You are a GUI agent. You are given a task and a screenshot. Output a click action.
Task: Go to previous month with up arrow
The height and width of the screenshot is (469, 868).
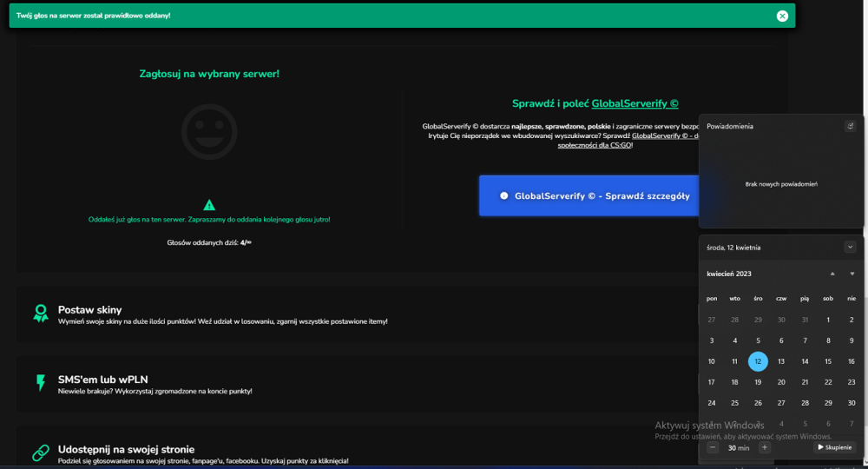[x=832, y=274]
